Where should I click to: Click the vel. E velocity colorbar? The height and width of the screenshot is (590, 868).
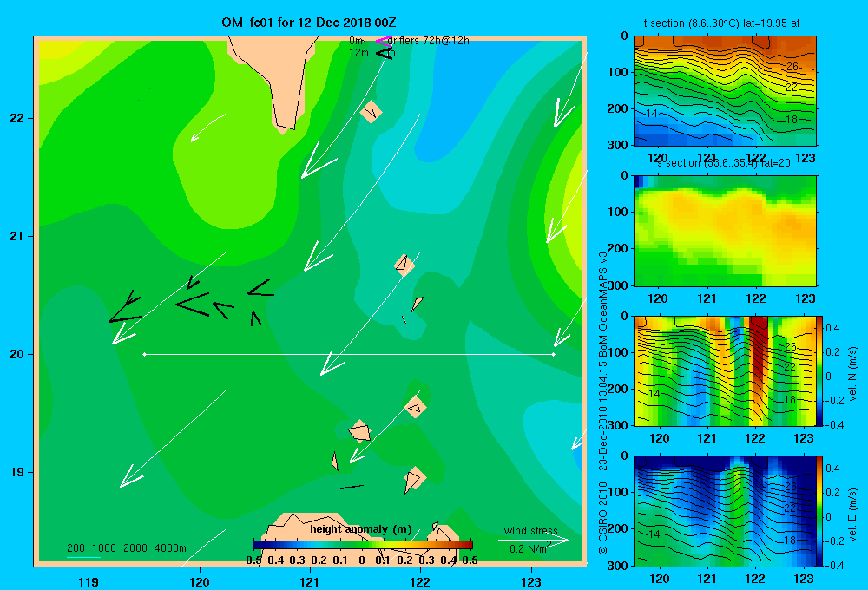click(820, 511)
